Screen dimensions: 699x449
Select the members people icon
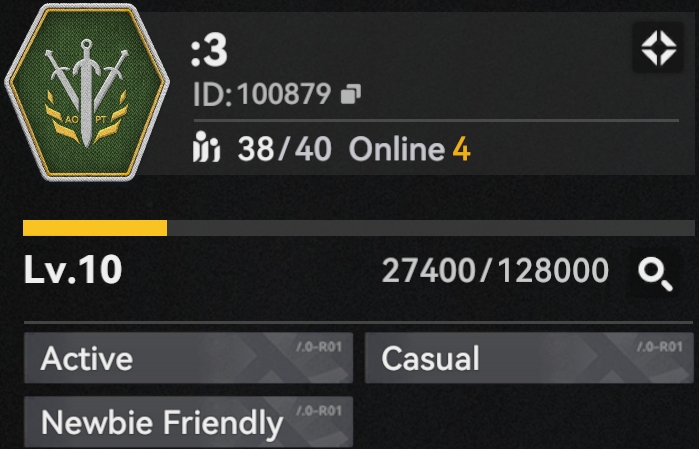[206, 147]
